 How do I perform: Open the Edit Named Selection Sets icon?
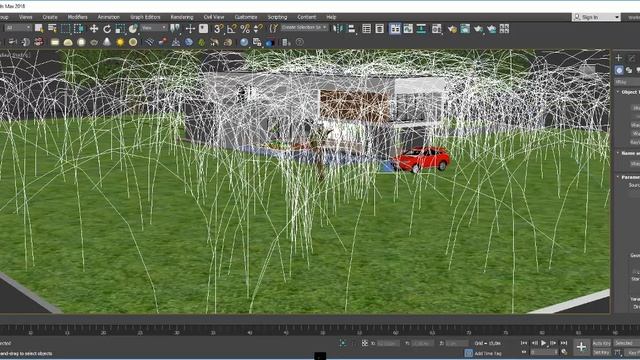pos(273,29)
